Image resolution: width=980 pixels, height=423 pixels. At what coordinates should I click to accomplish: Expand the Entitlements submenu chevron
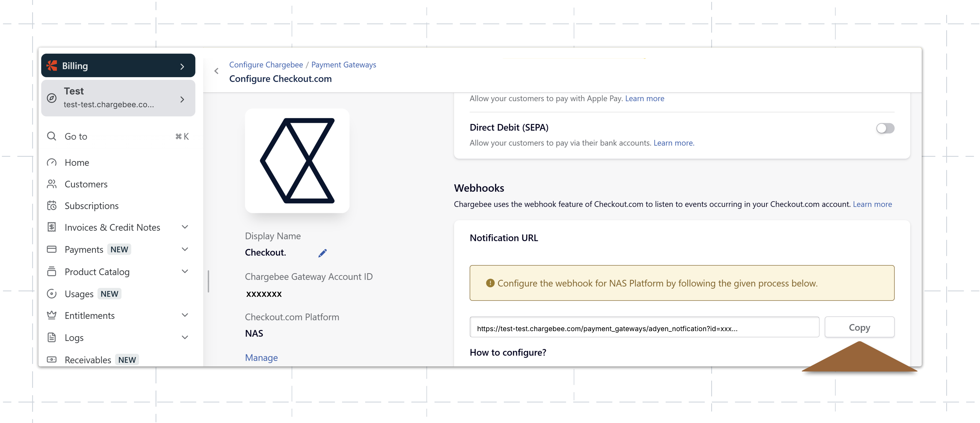185,315
